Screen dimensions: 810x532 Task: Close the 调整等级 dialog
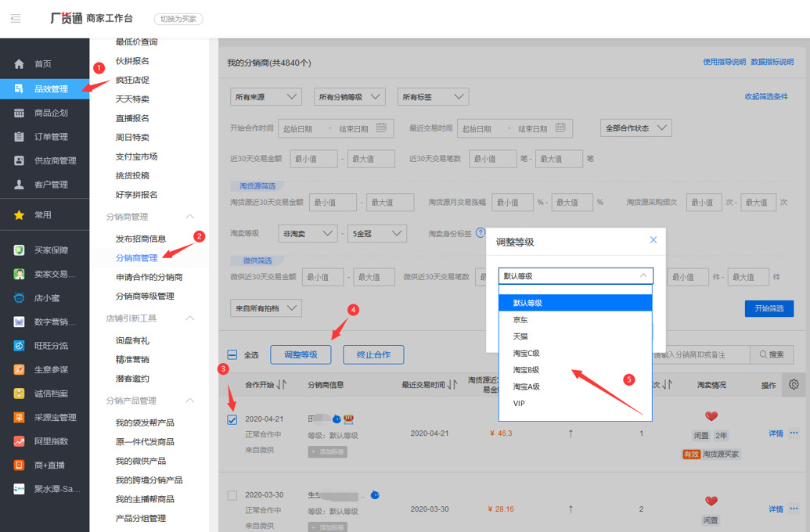(653, 240)
